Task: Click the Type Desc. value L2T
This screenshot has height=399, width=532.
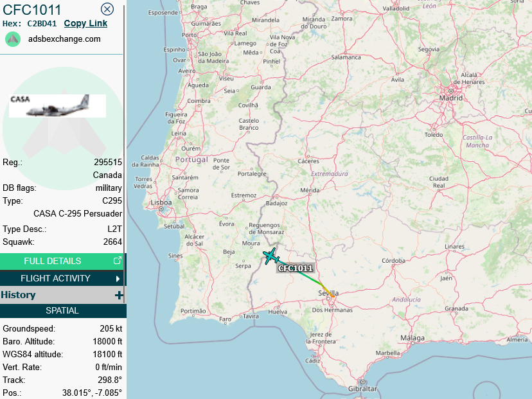Action: (x=114, y=229)
